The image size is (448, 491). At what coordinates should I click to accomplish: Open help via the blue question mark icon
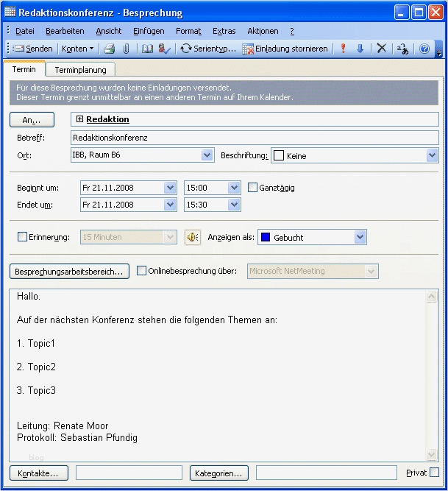[424, 49]
